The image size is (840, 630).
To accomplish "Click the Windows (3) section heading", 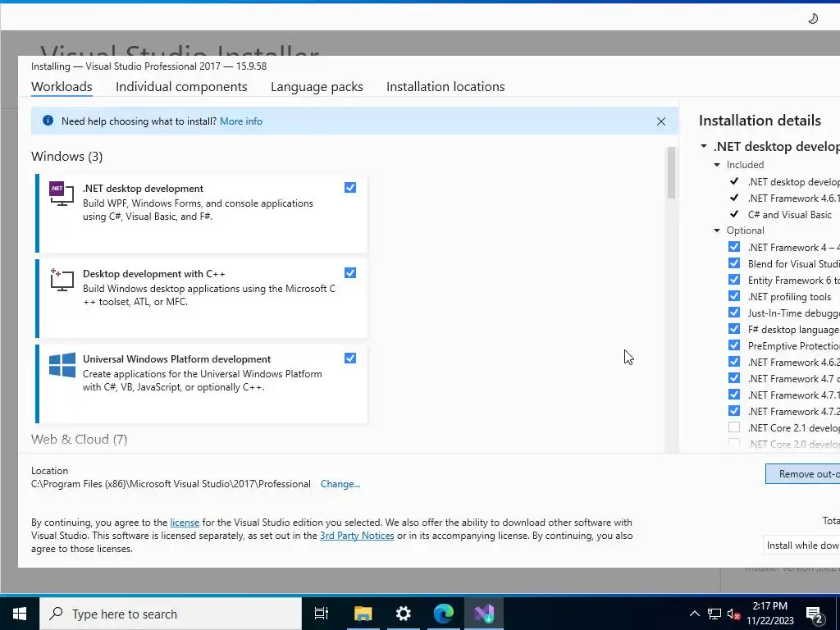I will coord(67,157).
